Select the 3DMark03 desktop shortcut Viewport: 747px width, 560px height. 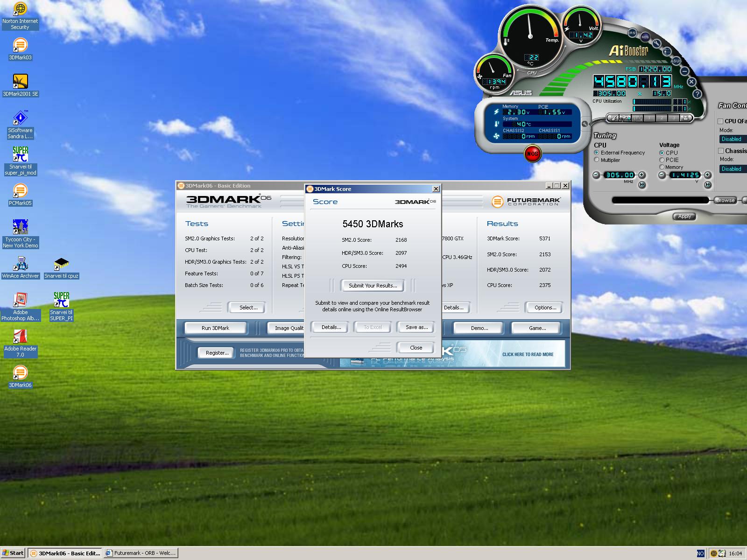[20, 49]
